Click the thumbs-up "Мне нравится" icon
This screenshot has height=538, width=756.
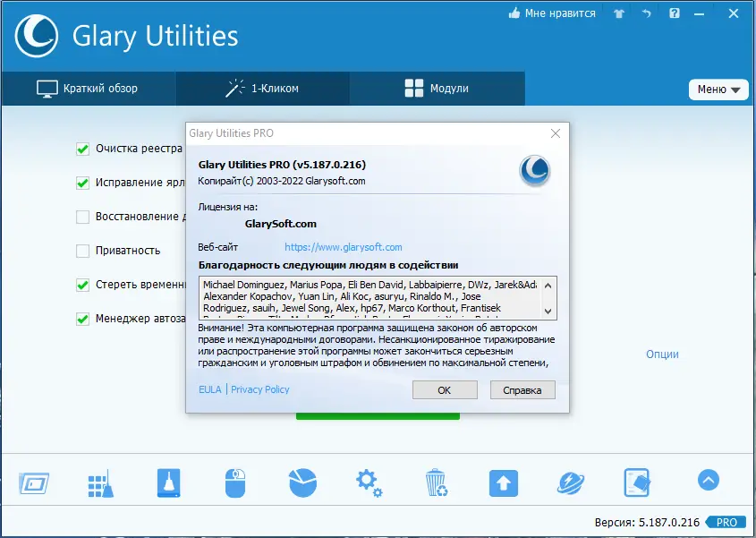tap(513, 13)
